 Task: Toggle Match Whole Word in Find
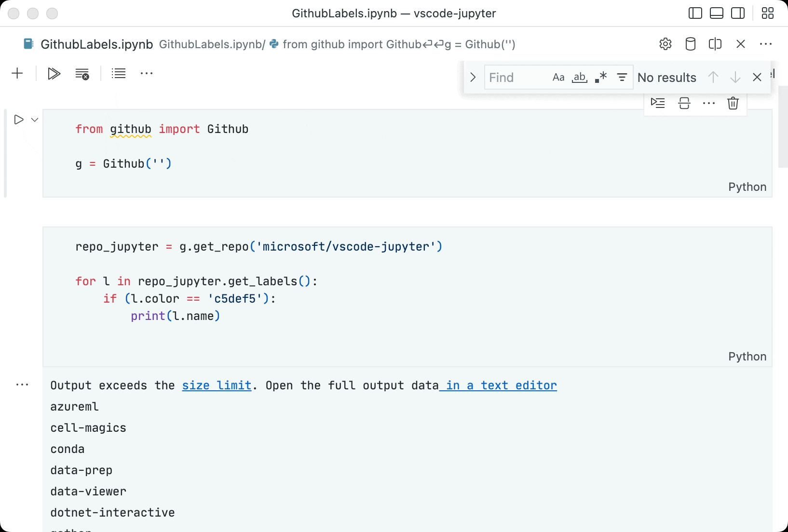tap(580, 78)
